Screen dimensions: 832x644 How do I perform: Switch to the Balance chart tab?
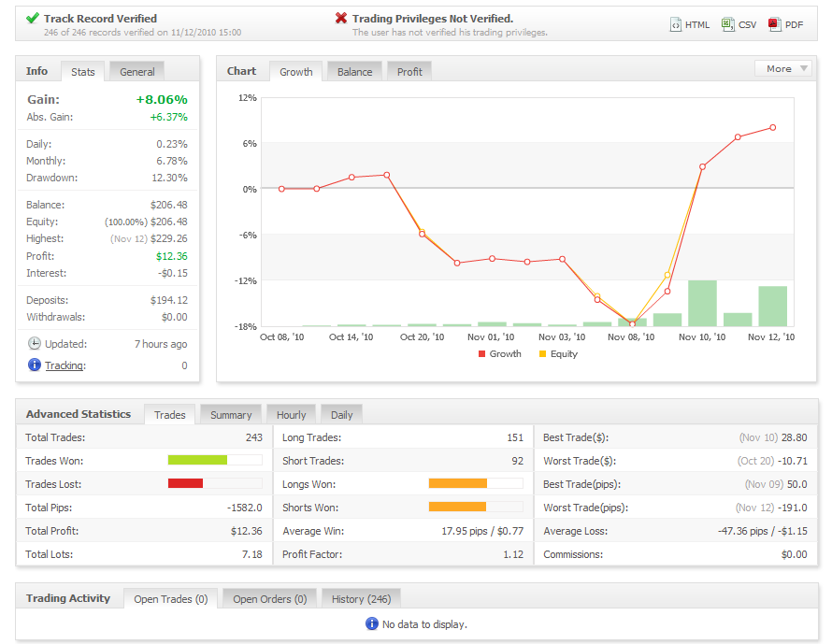[x=354, y=72]
